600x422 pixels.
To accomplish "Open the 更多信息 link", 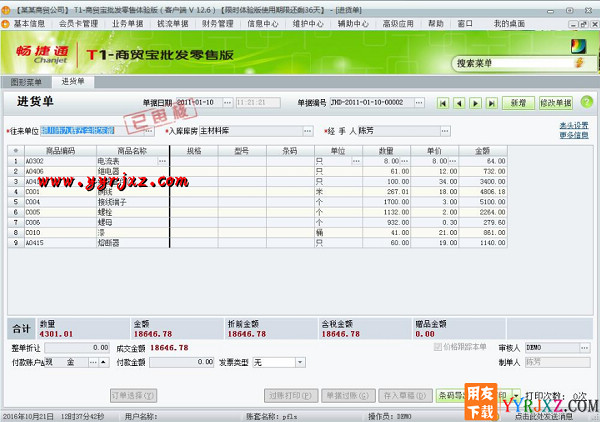I will click(x=573, y=135).
